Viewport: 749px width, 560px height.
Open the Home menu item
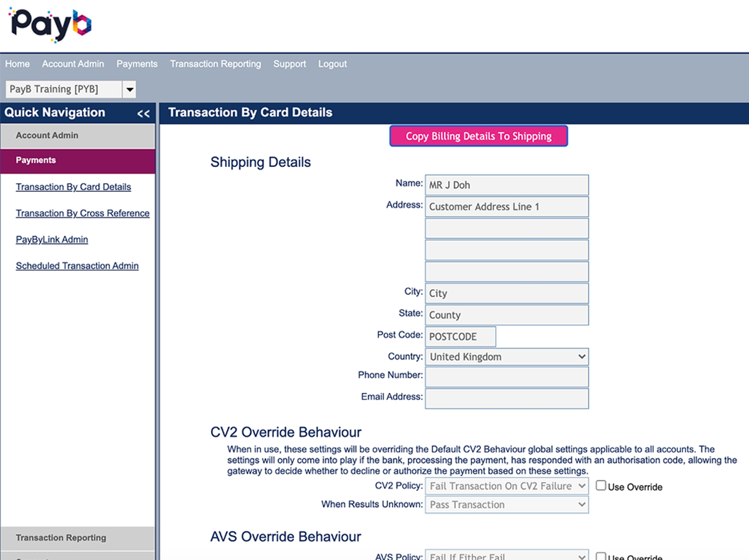[x=17, y=64]
